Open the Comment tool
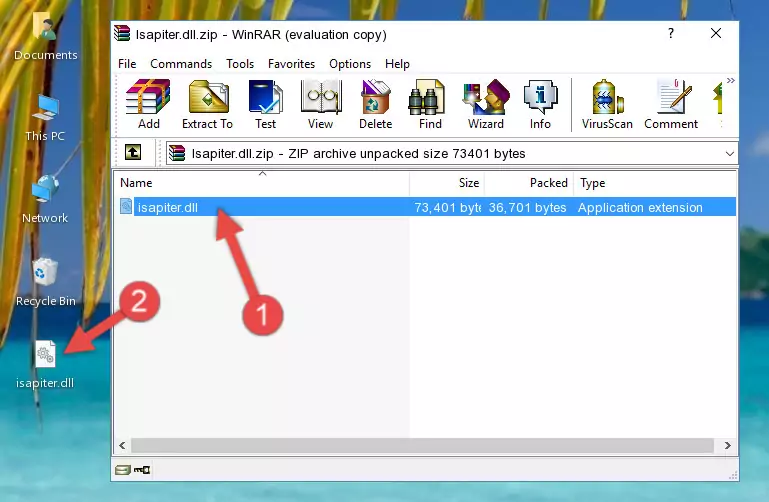 (x=671, y=104)
